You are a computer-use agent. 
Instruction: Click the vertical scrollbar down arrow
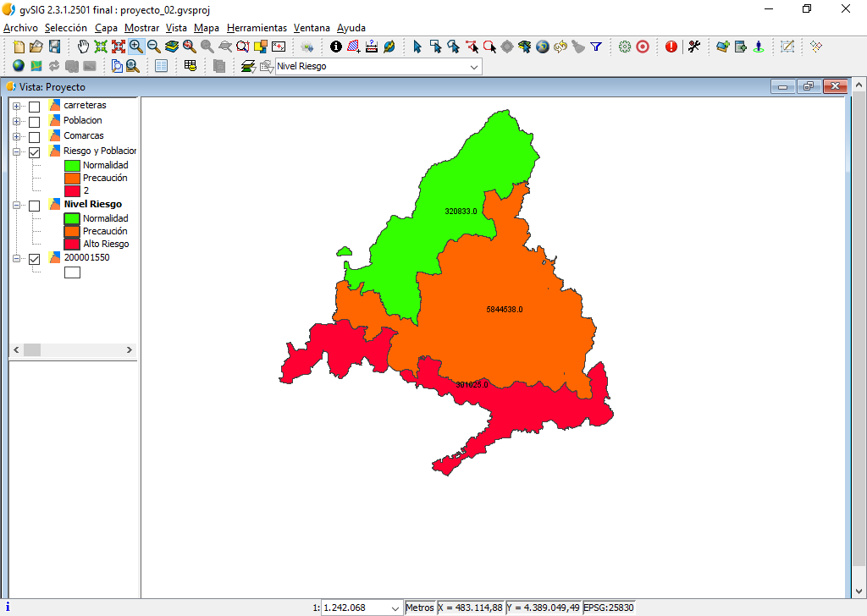859,591
